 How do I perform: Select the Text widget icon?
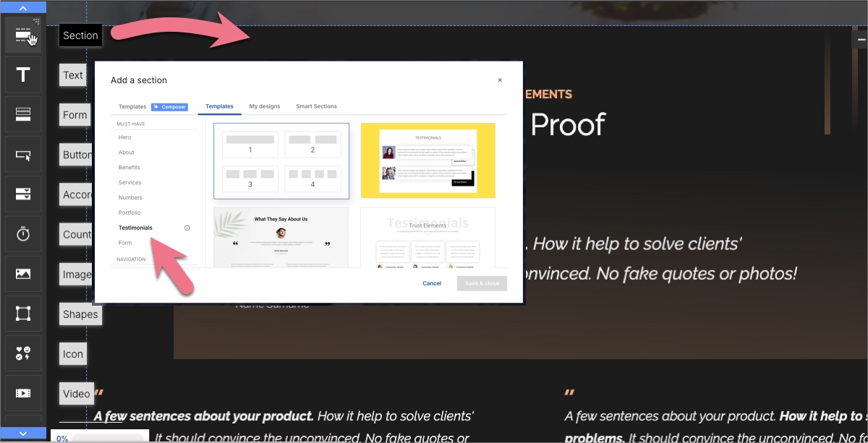23,74
